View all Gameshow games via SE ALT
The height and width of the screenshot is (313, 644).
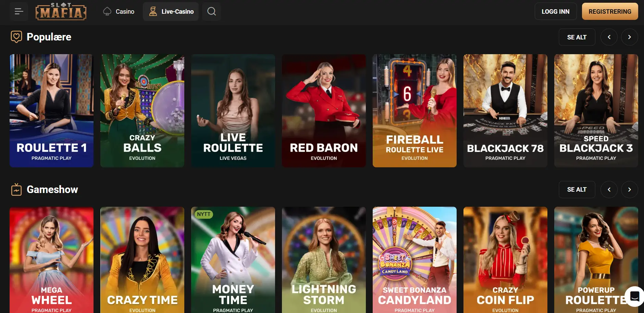click(577, 190)
